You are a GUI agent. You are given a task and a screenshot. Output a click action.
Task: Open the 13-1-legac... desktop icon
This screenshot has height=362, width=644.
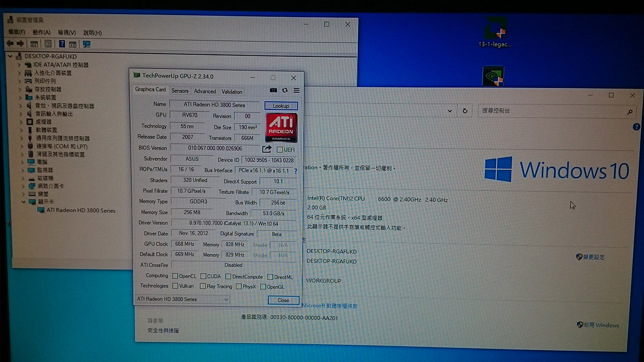[x=495, y=33]
